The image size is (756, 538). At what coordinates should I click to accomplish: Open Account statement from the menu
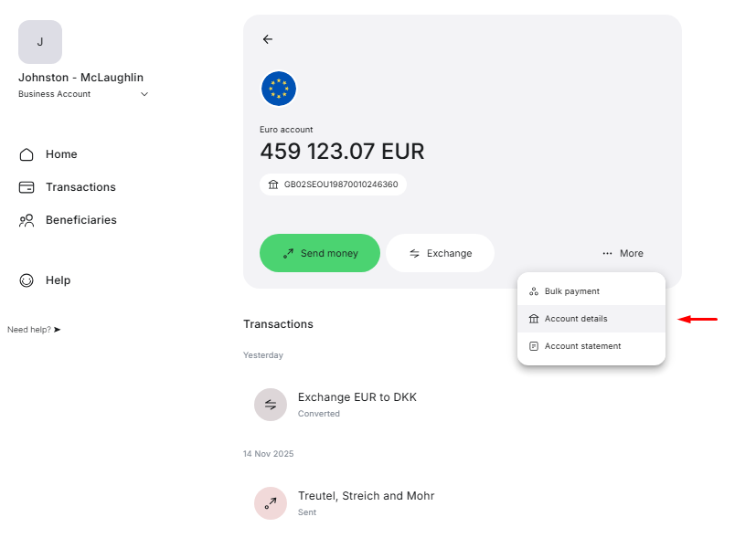pyautogui.click(x=582, y=346)
